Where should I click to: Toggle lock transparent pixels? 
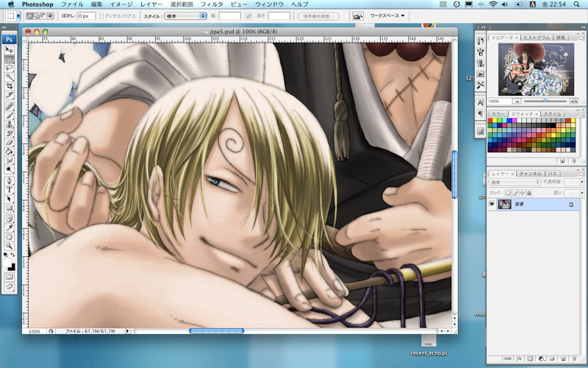pyautogui.click(x=508, y=193)
